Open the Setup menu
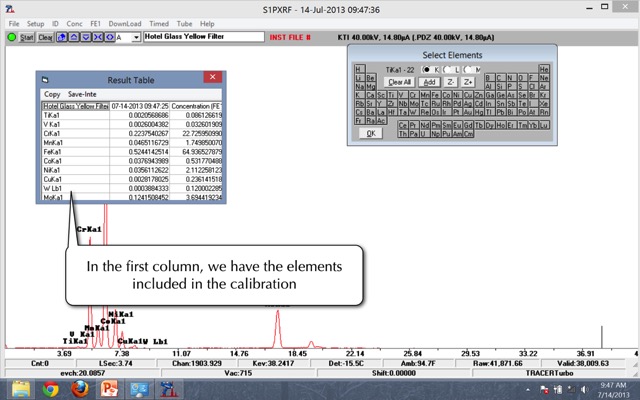This screenshot has width=640, height=400. point(35,23)
